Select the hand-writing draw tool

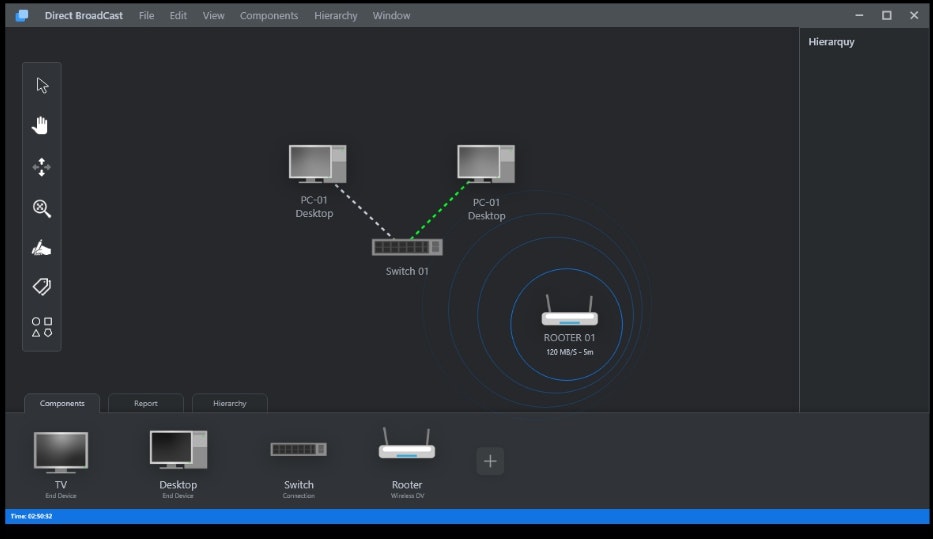(41, 247)
